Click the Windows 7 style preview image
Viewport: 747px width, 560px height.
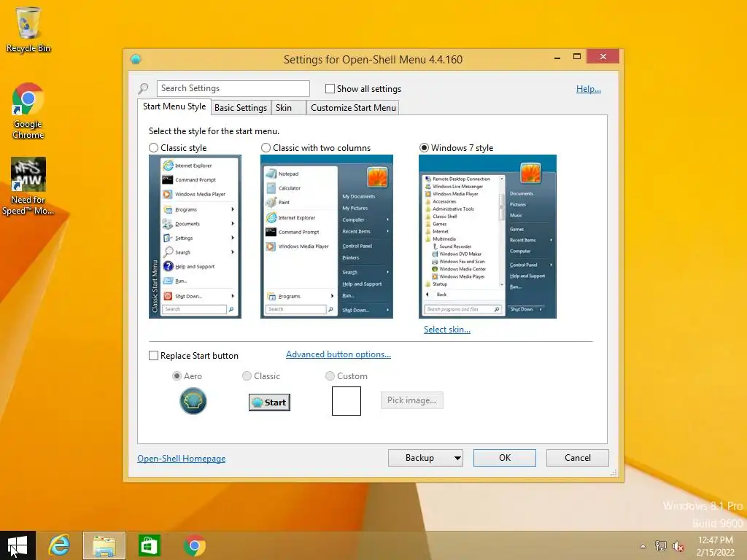pyautogui.click(x=487, y=237)
